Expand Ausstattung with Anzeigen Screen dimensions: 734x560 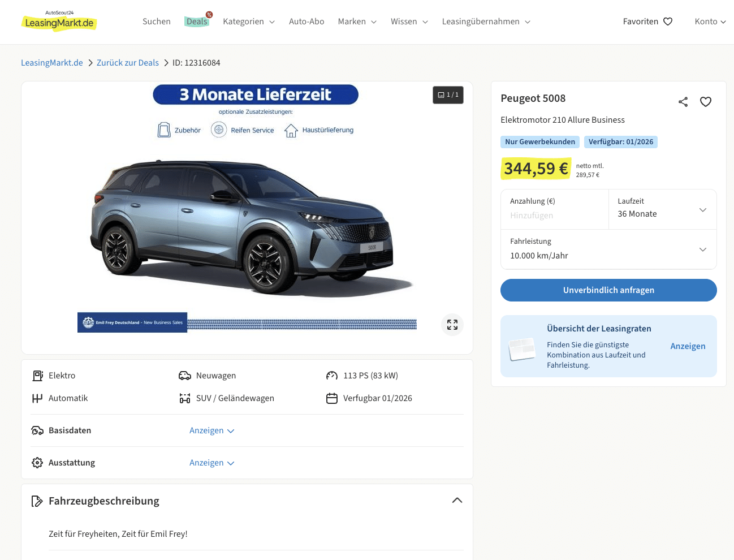pyautogui.click(x=211, y=463)
